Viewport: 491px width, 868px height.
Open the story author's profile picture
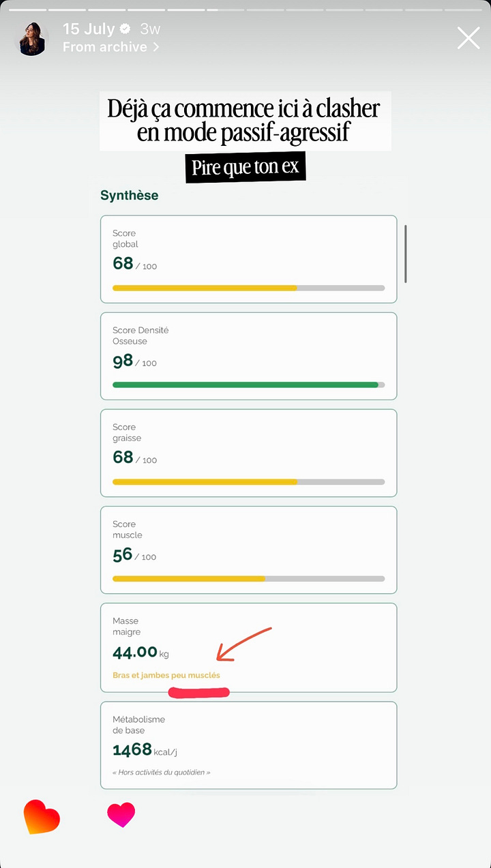32,38
